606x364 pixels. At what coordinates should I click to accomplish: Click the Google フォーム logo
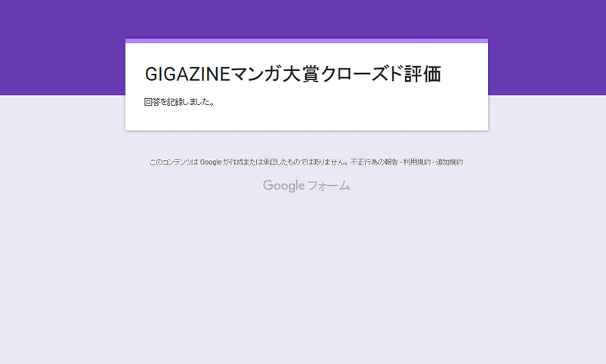[306, 186]
